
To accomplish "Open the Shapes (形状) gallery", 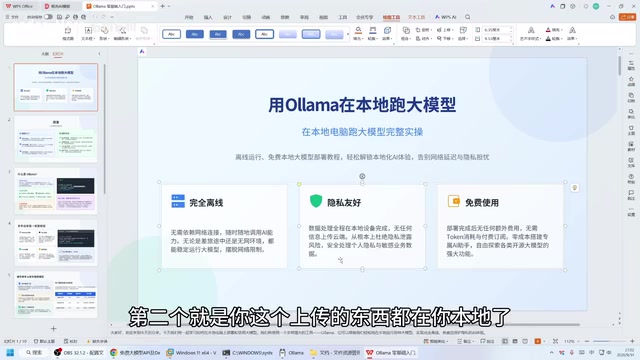I will click(104, 33).
